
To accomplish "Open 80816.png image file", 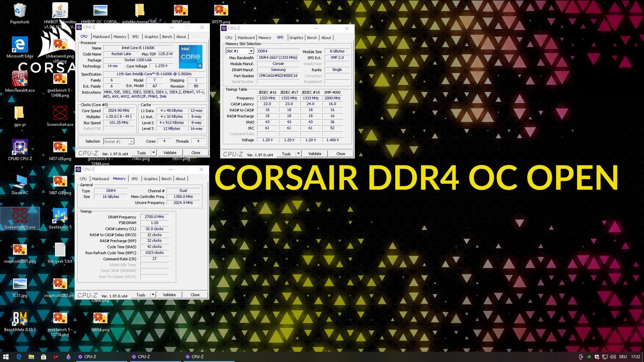I will pos(100,321).
